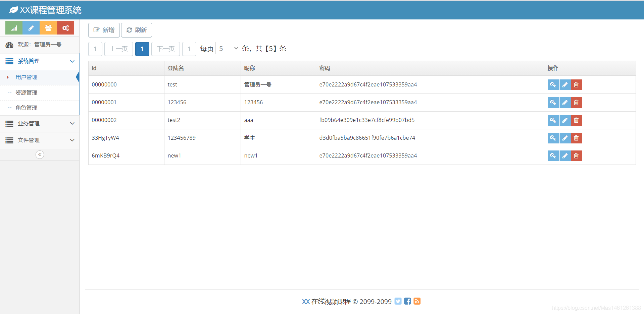
Task: Delete trash icon for user new1
Action: 576,156
